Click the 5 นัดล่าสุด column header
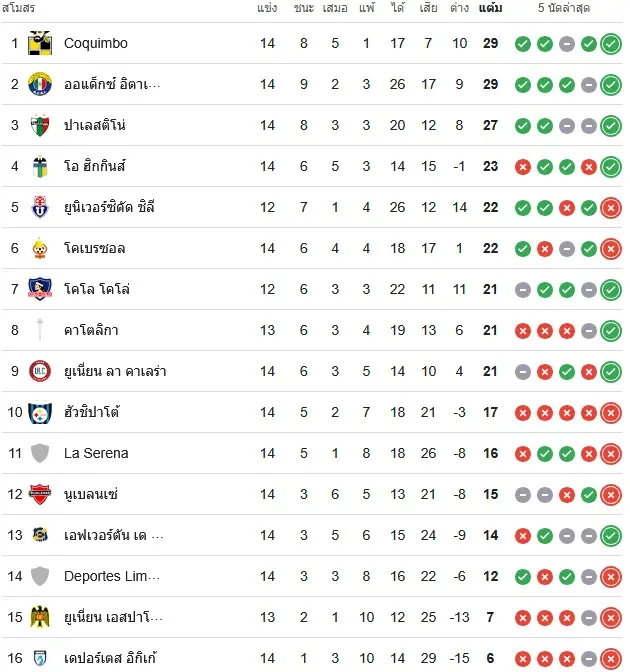 tap(564, 8)
